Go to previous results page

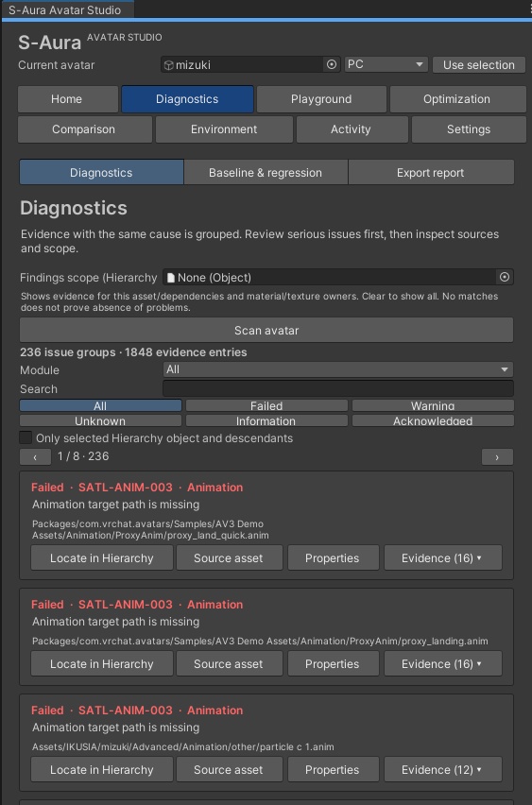tap(35, 457)
